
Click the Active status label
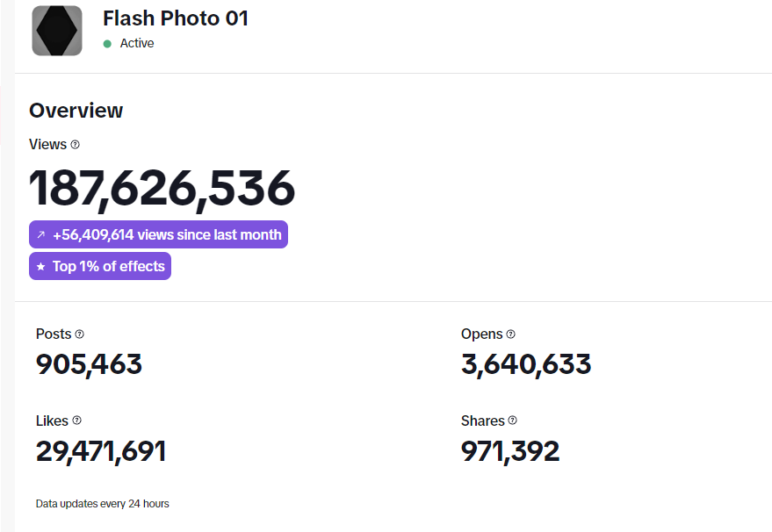tap(137, 44)
